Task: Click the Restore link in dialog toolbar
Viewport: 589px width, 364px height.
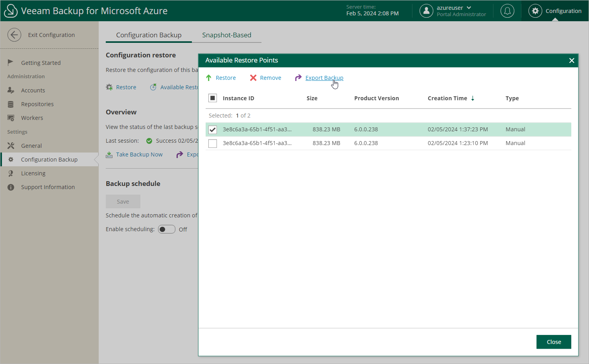Action: (226, 78)
